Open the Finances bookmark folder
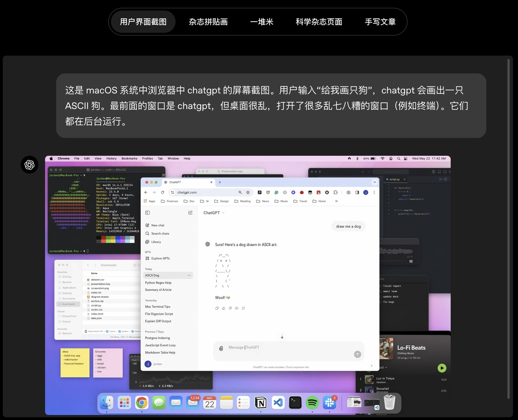The width and height of the screenshot is (518, 420). point(169,201)
